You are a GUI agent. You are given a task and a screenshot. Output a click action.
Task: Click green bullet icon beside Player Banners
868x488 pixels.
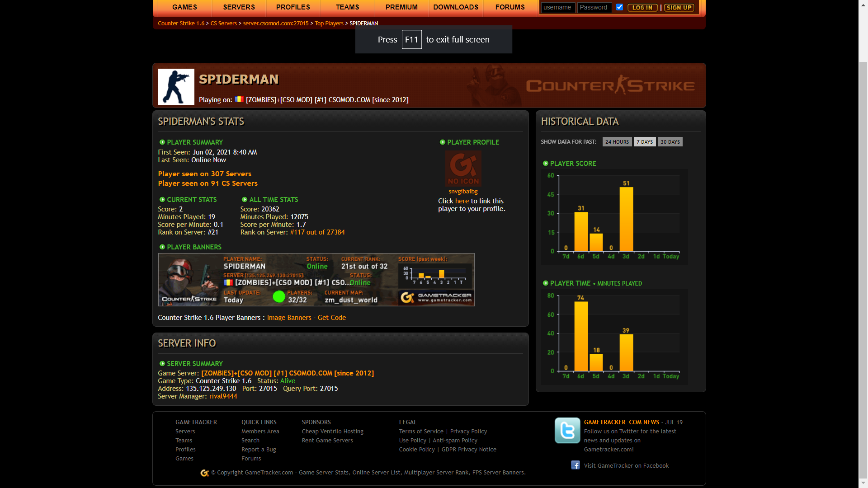[x=162, y=247]
